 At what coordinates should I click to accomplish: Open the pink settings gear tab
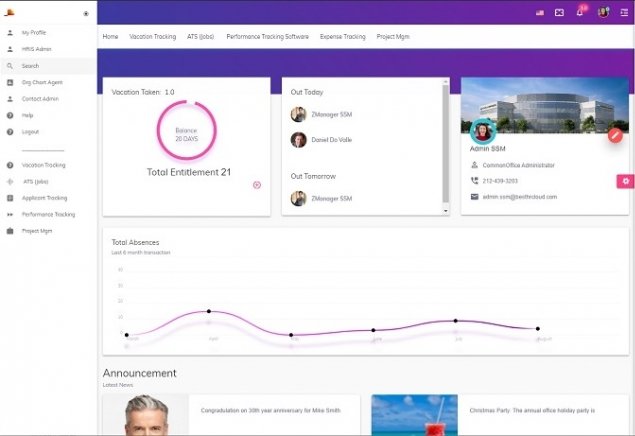point(625,181)
